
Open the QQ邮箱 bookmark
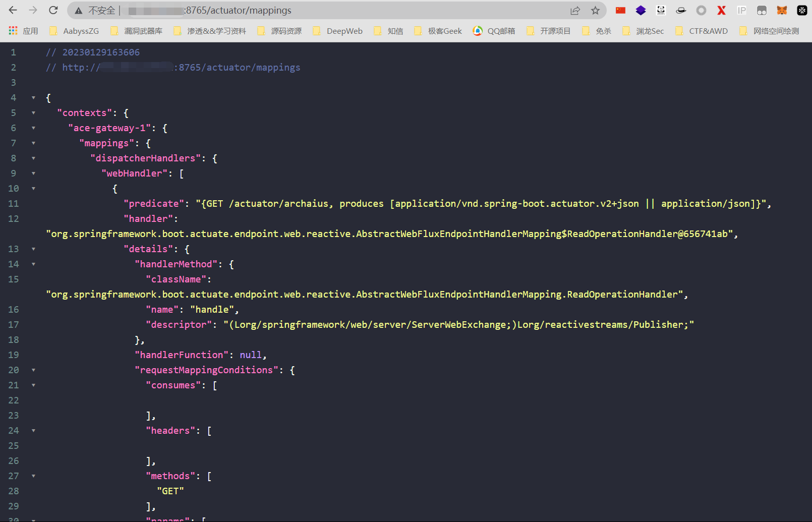click(x=494, y=31)
